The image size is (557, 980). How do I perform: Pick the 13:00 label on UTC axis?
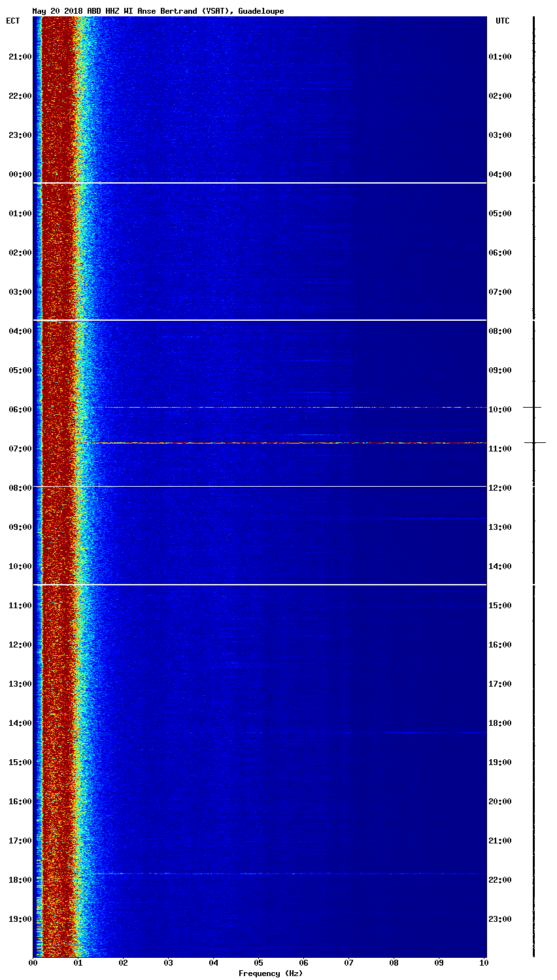(500, 527)
